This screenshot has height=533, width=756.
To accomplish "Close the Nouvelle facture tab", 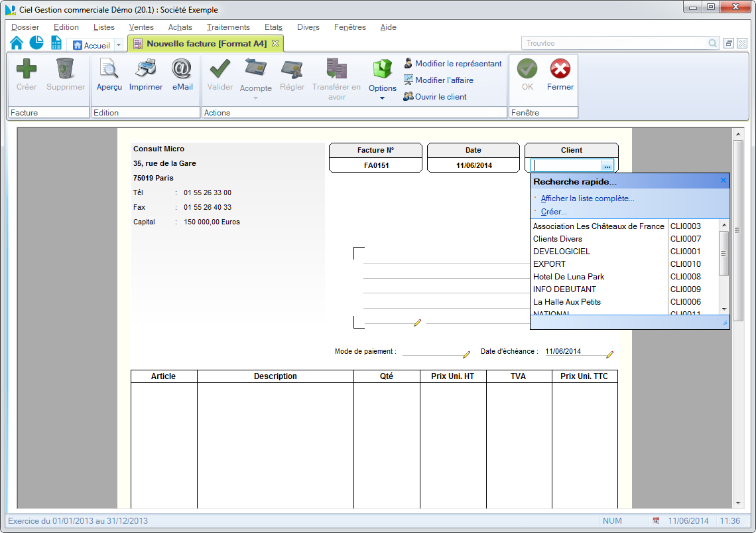I will pos(275,43).
